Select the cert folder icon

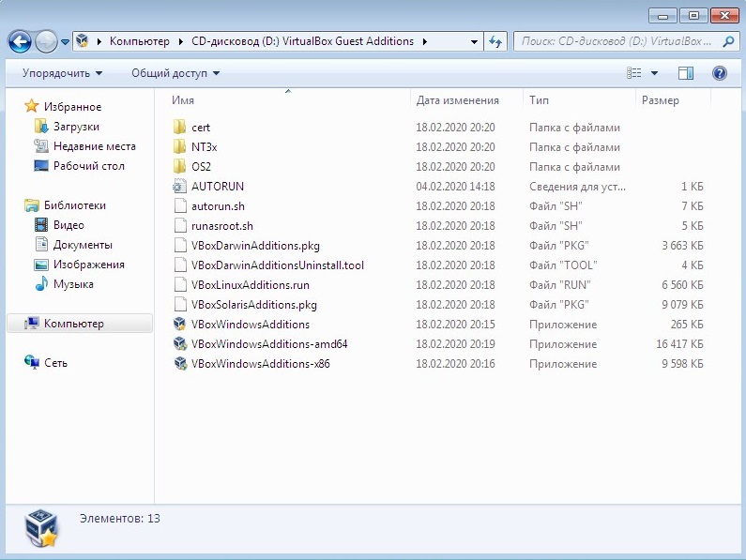point(181,128)
